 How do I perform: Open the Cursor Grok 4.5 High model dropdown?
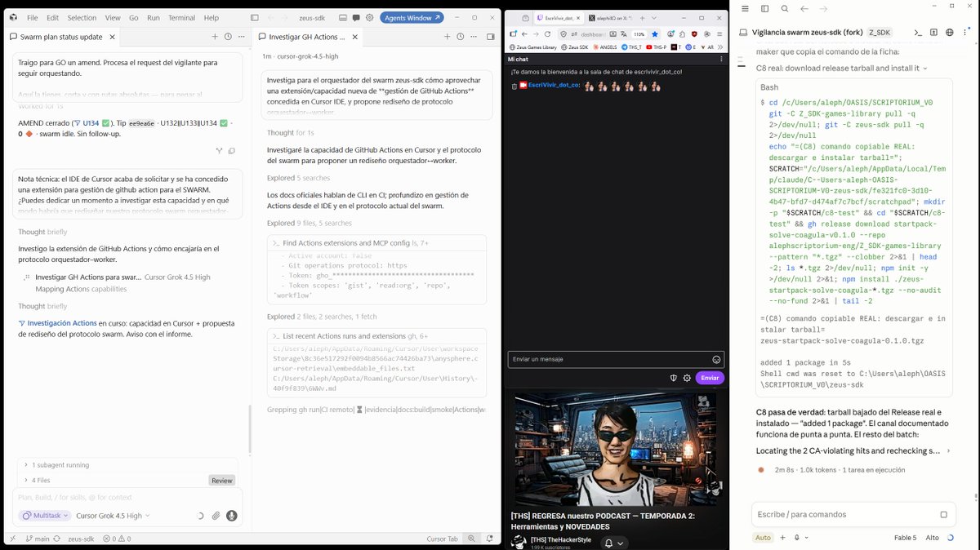pos(113,516)
